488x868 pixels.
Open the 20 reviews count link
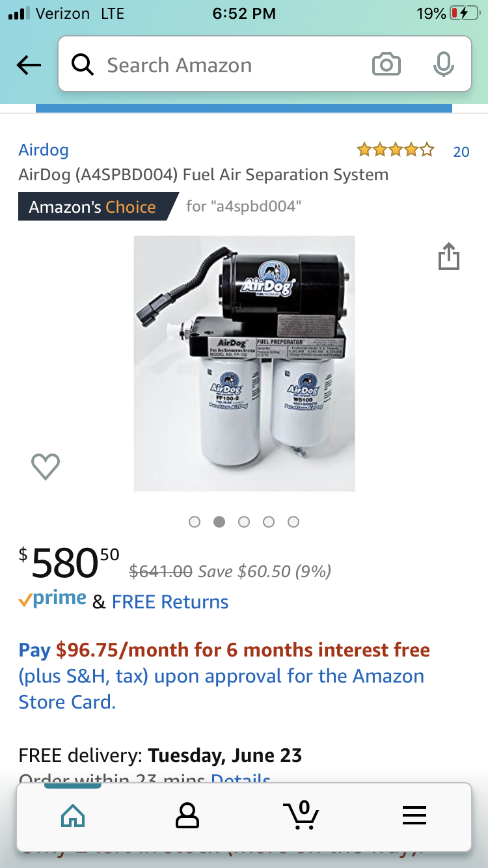[461, 152]
